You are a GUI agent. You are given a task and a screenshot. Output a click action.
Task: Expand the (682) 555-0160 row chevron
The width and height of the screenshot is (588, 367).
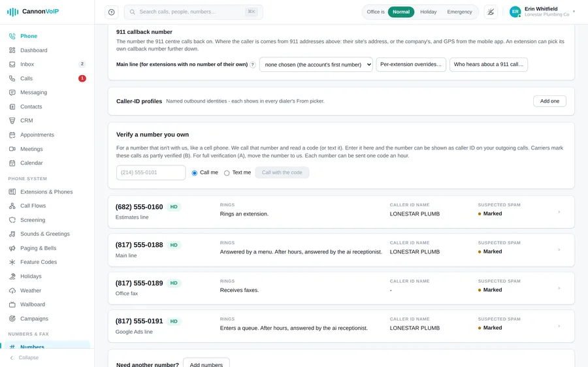point(559,212)
